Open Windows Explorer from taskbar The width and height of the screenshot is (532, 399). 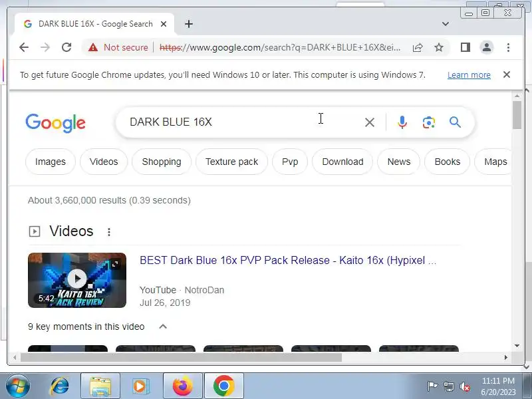point(100,386)
